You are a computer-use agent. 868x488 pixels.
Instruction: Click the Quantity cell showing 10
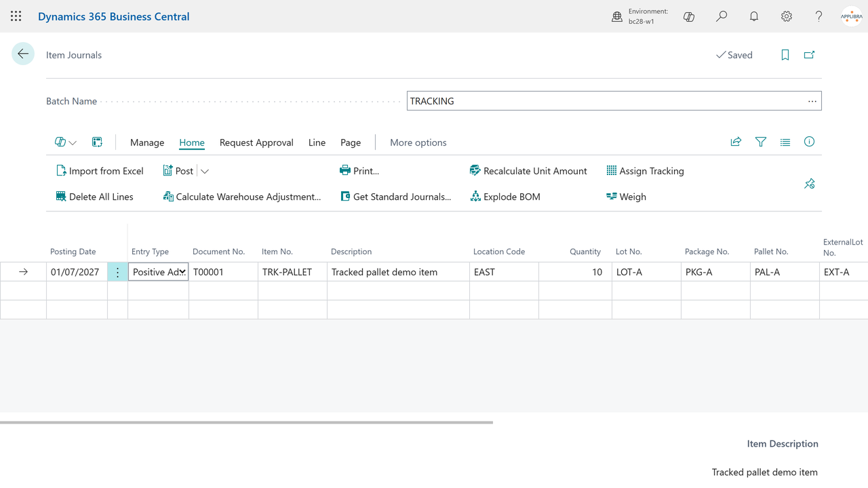tap(575, 272)
